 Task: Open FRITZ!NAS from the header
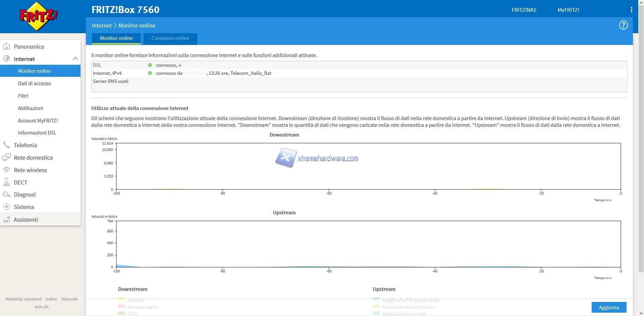click(x=524, y=10)
